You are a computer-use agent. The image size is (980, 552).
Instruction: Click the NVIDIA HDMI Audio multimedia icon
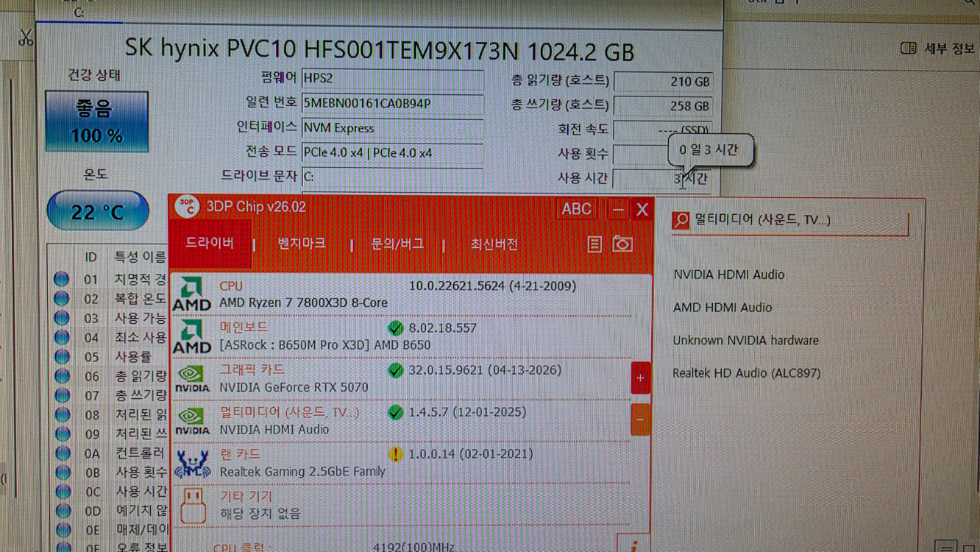click(192, 420)
